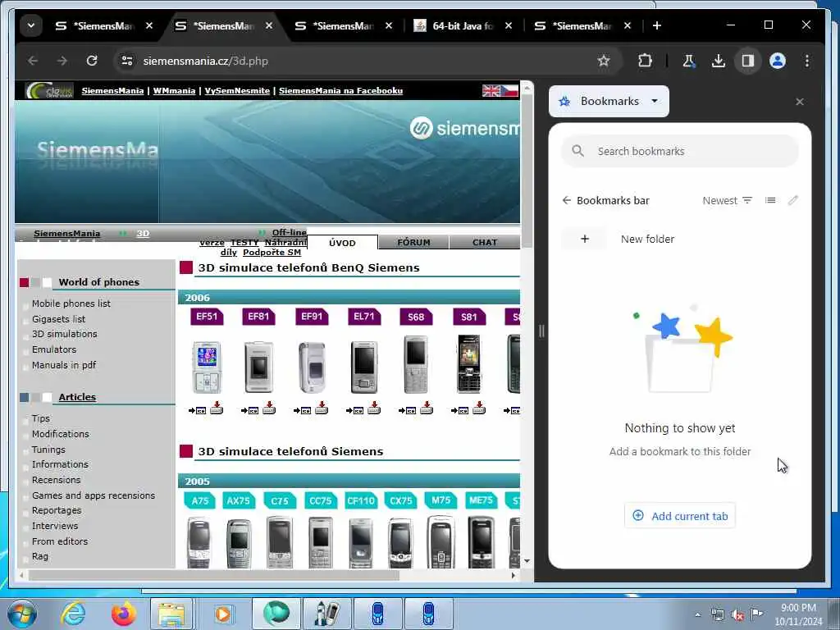The image size is (840, 630).
Task: Open the Bookmarks panel selector dropdown
Action: point(609,101)
